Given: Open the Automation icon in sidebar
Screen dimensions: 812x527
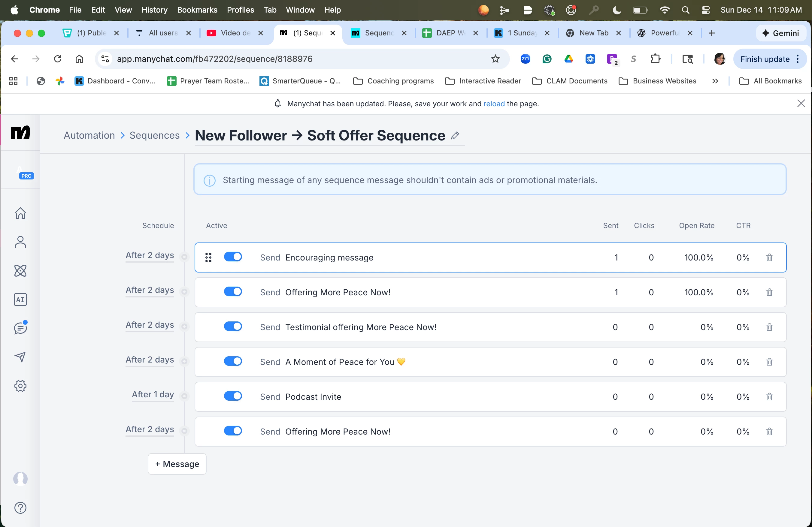Looking at the screenshot, I should [x=20, y=271].
